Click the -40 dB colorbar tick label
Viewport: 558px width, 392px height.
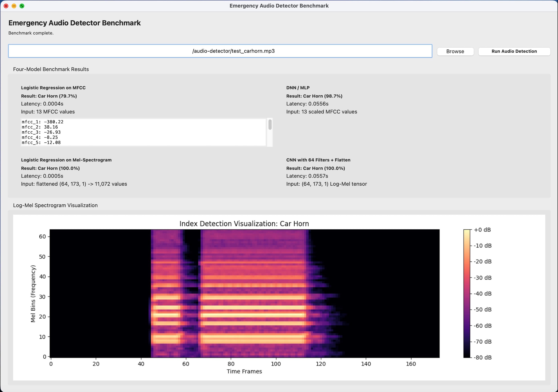pyautogui.click(x=482, y=294)
